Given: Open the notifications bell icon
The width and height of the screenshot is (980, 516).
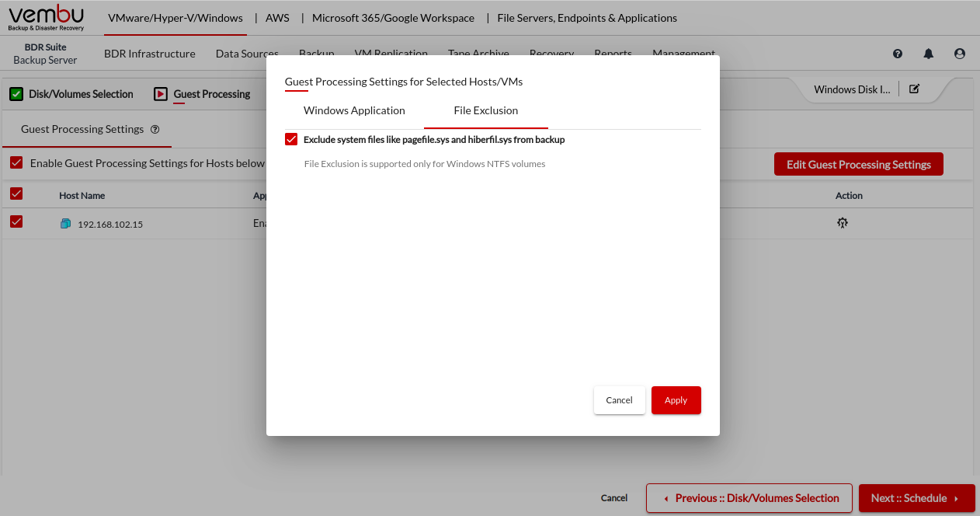Looking at the screenshot, I should [928, 54].
